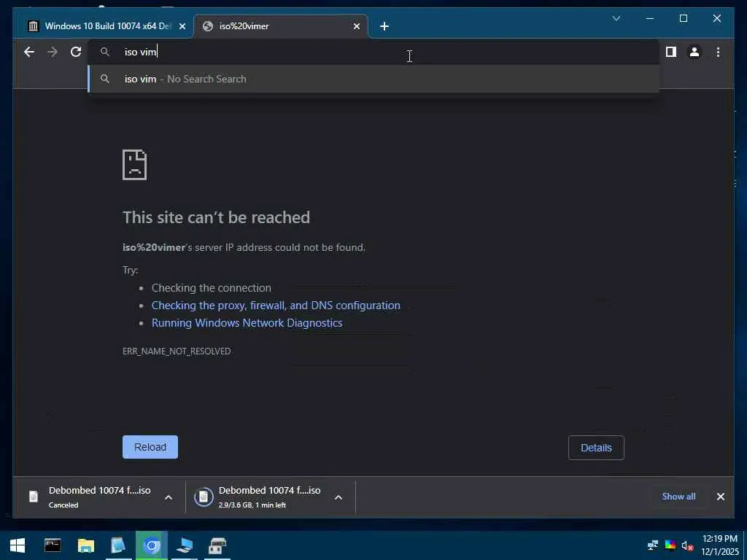Click the globe favicon on iso%20vimer tab
The height and width of the screenshot is (560, 747).
click(208, 26)
